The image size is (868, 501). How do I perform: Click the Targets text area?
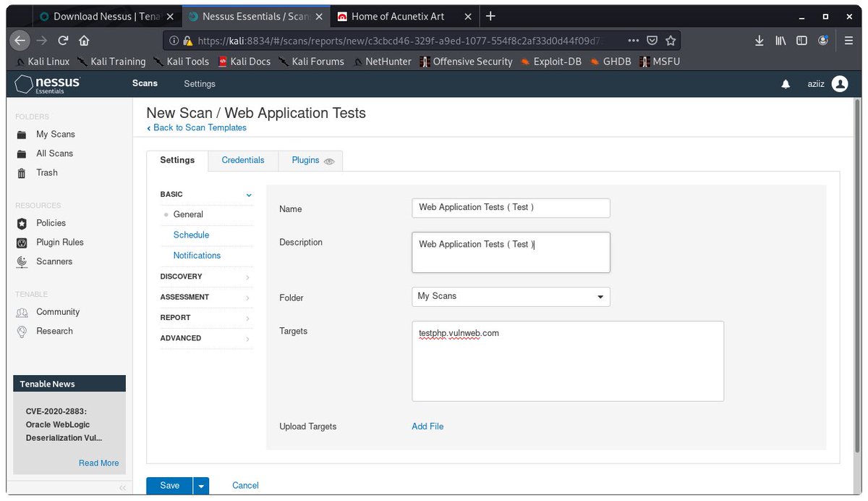(568, 361)
